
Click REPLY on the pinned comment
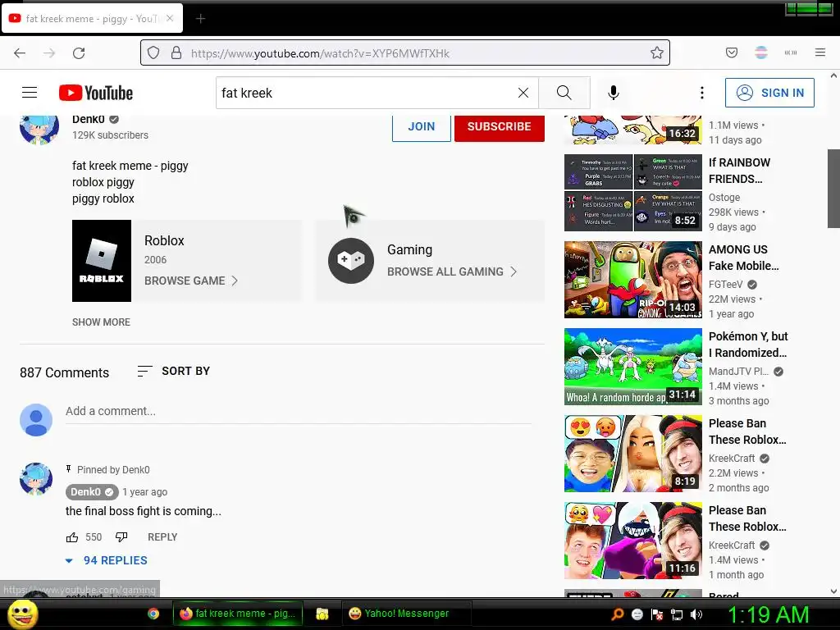[x=162, y=537]
